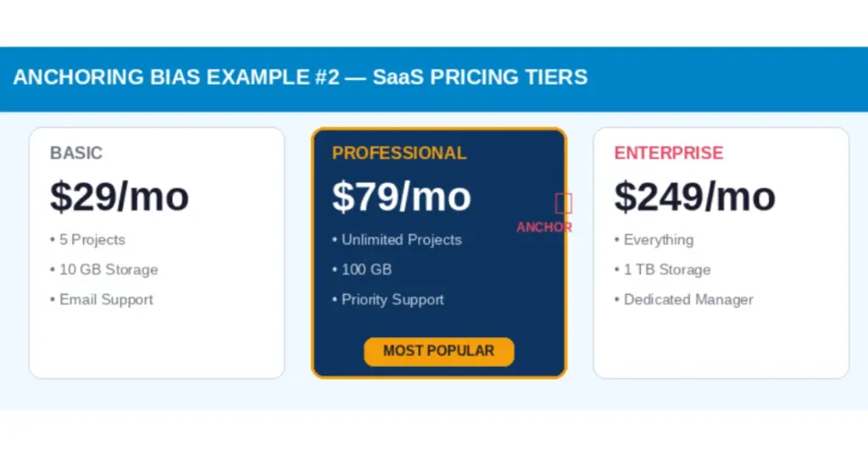This screenshot has height=456, width=868.
Task: Click the $249/mo price
Action: tap(694, 197)
